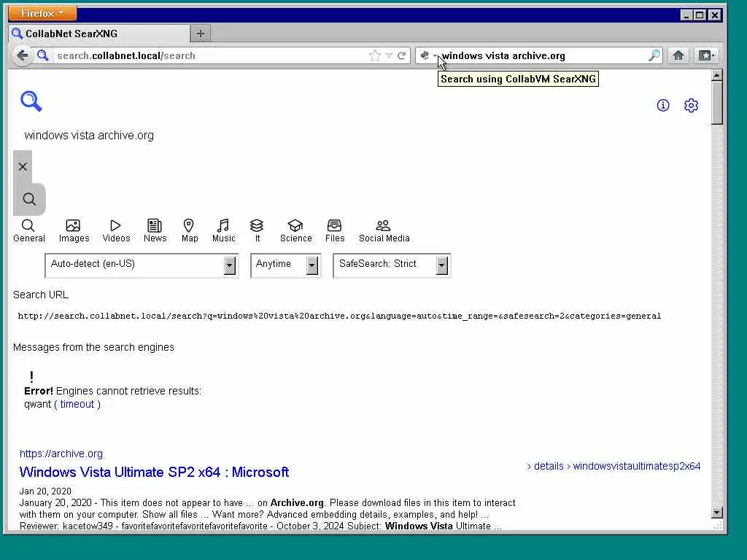This screenshot has height=560, width=747.
Task: Click the address bar showing search.collabnet.local
Action: (x=209, y=55)
